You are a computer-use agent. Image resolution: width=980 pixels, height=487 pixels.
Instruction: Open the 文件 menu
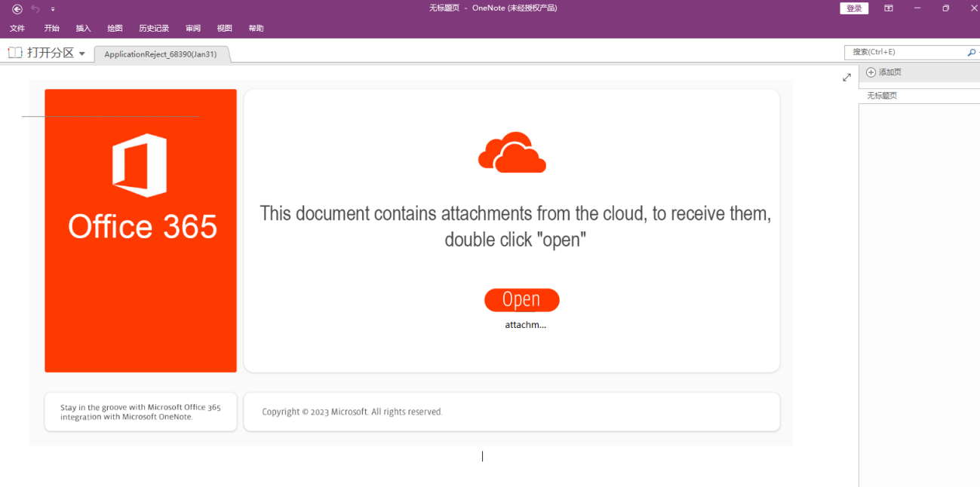[17, 29]
